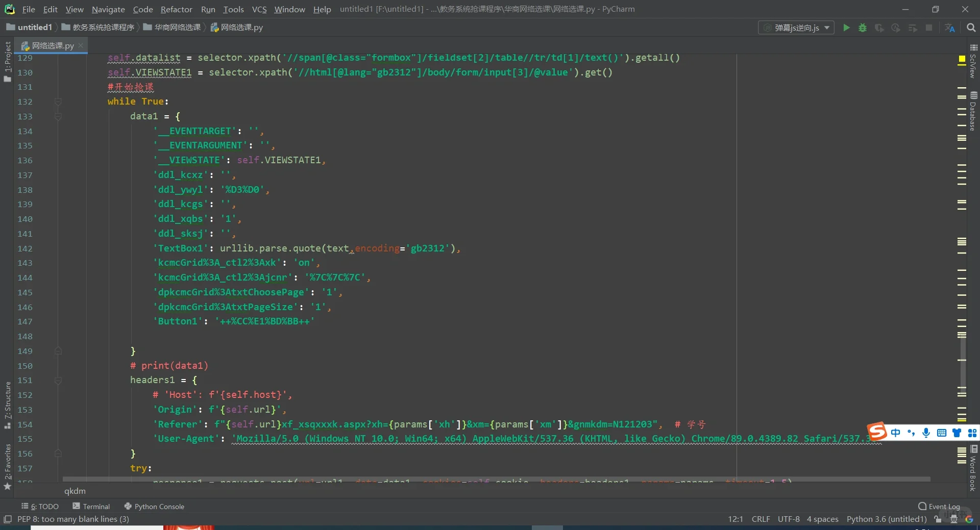Image resolution: width=980 pixels, height=530 pixels.
Task: Open the Refactor menu
Action: pyautogui.click(x=177, y=9)
